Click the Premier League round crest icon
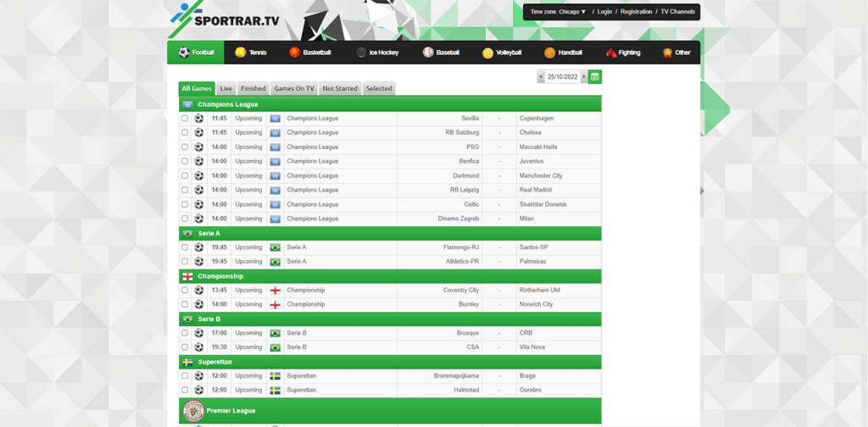Screen dimensions: 868x427 point(192,410)
